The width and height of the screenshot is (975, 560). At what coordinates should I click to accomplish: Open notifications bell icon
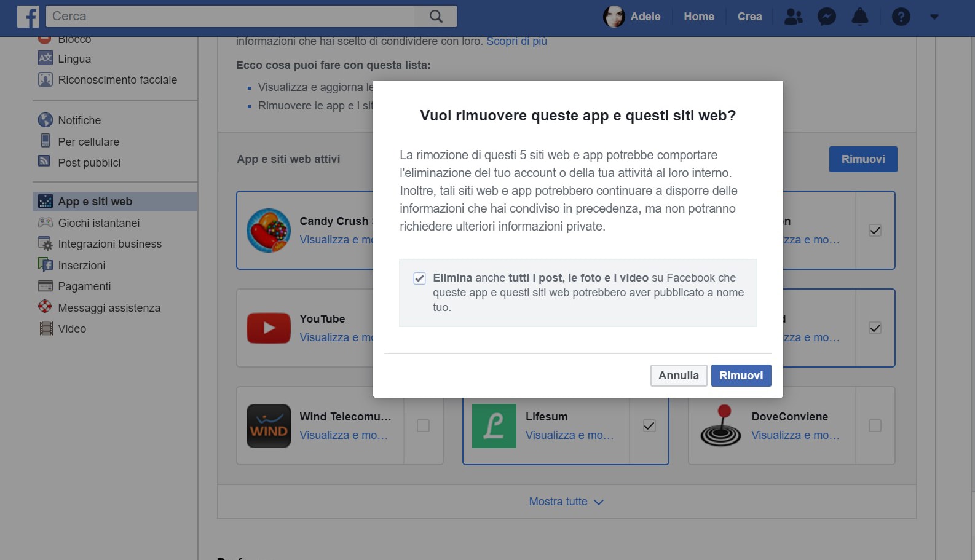tap(860, 17)
